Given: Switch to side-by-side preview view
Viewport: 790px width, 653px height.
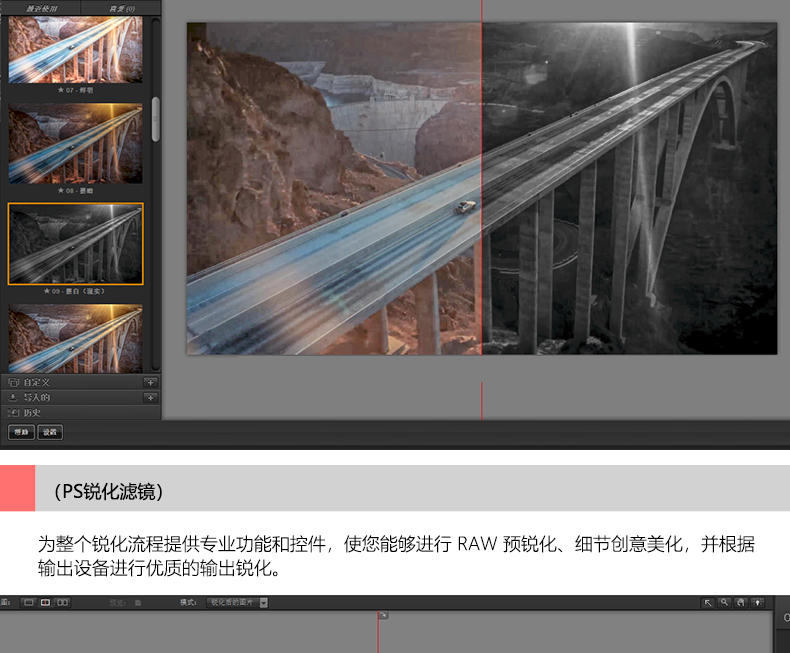Looking at the screenshot, I should [x=62, y=603].
